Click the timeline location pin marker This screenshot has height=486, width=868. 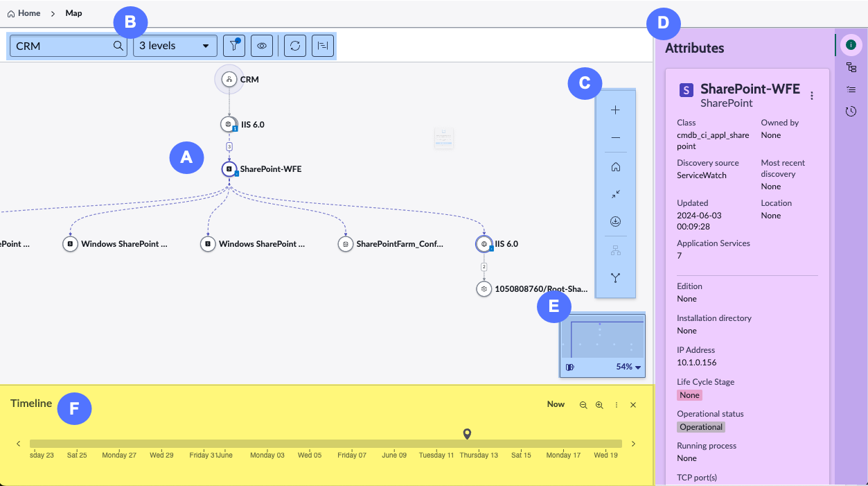click(468, 434)
